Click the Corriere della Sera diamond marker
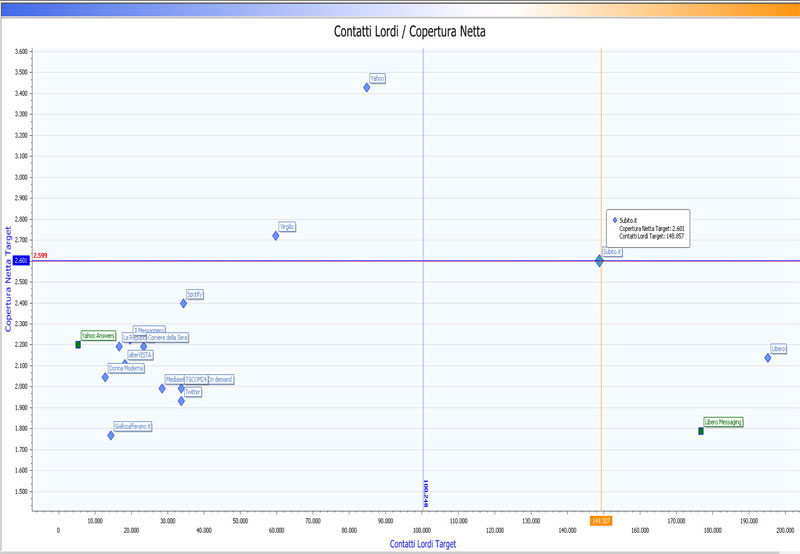The height and width of the screenshot is (554, 800). point(143,347)
